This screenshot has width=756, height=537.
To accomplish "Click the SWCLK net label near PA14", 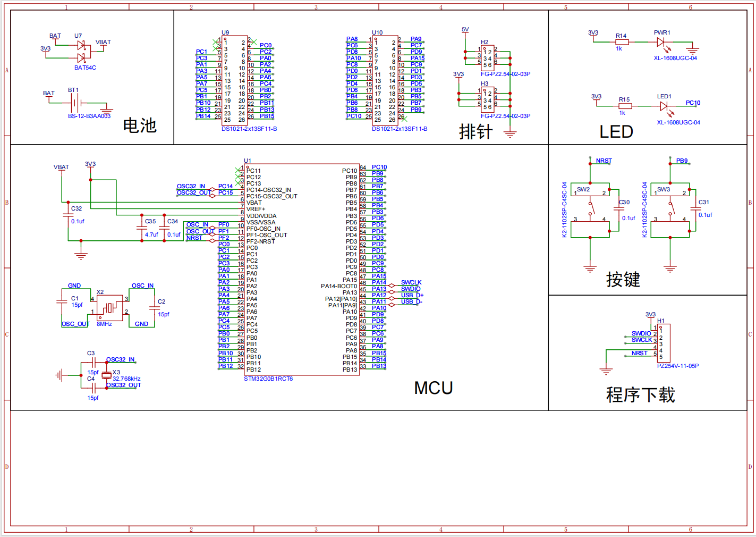I will click(x=412, y=282).
